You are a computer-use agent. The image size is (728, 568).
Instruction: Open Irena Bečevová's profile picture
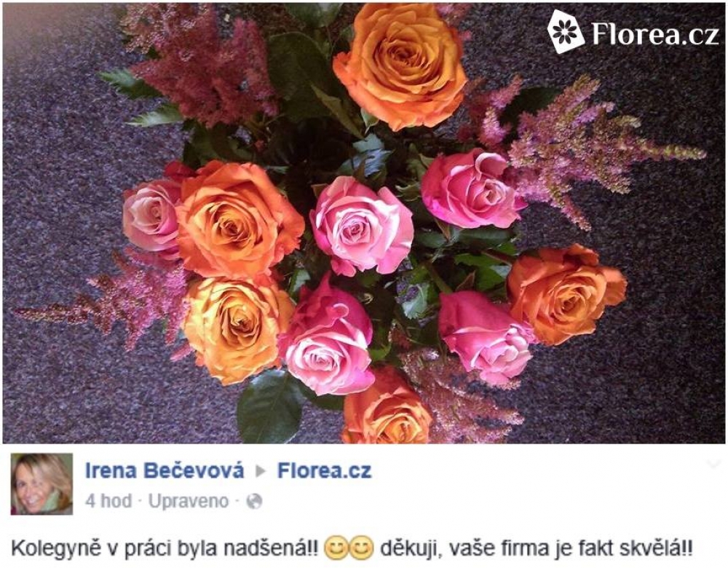[41, 484]
